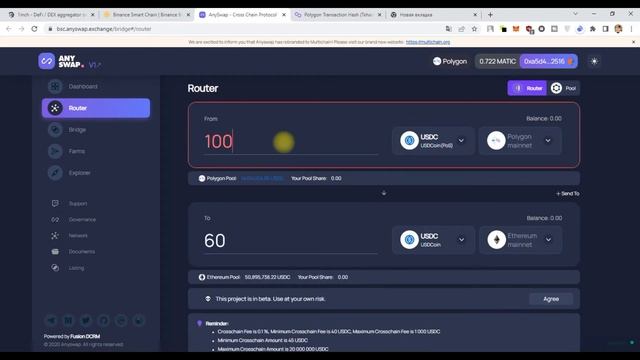Bookmark this page with star icon

point(474,29)
